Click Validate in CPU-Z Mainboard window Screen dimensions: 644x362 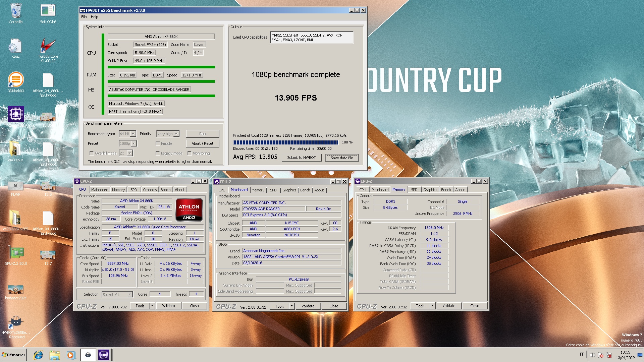coord(308,306)
